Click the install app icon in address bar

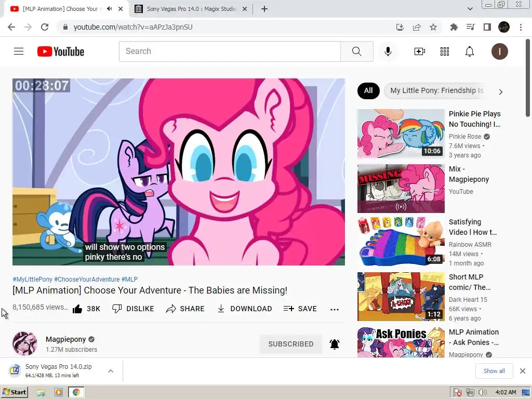pos(400,27)
